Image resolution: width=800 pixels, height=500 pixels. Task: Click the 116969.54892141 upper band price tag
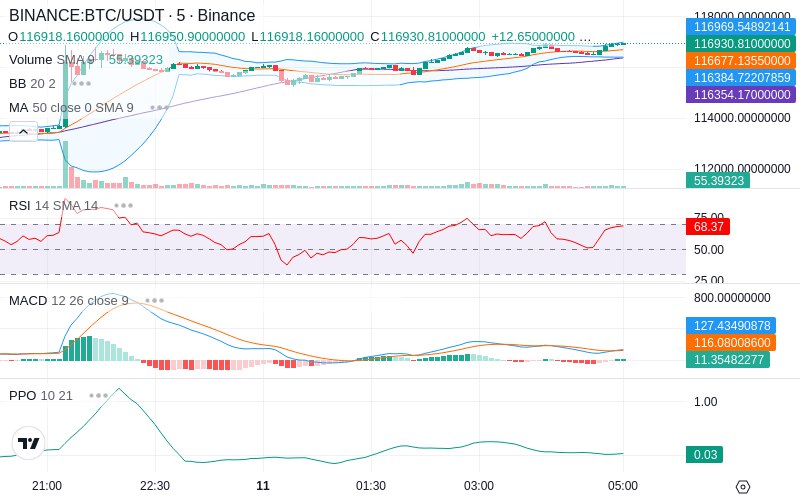tap(741, 27)
